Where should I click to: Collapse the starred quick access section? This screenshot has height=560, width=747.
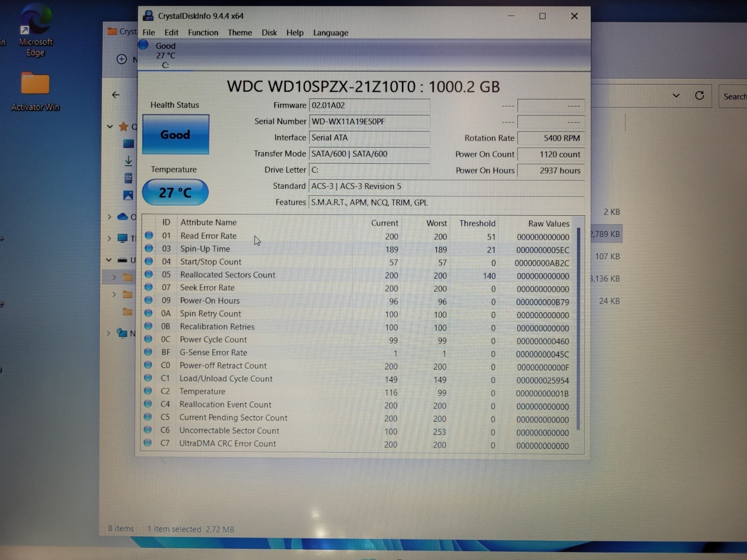(x=110, y=126)
